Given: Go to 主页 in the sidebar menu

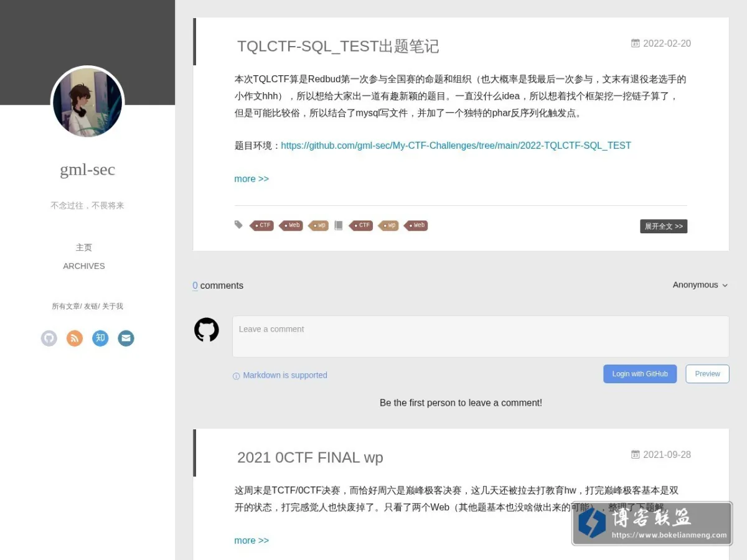Looking at the screenshot, I should point(84,248).
